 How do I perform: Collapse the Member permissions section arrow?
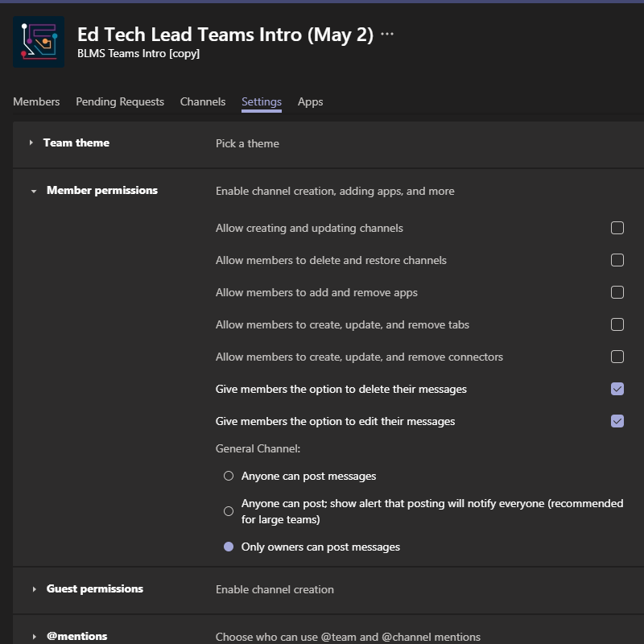tap(34, 191)
